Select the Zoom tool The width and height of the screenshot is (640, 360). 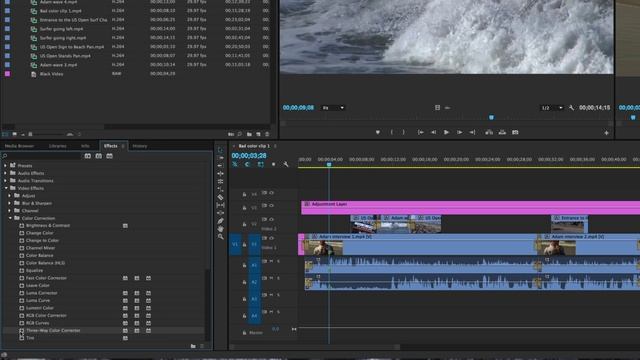220,236
